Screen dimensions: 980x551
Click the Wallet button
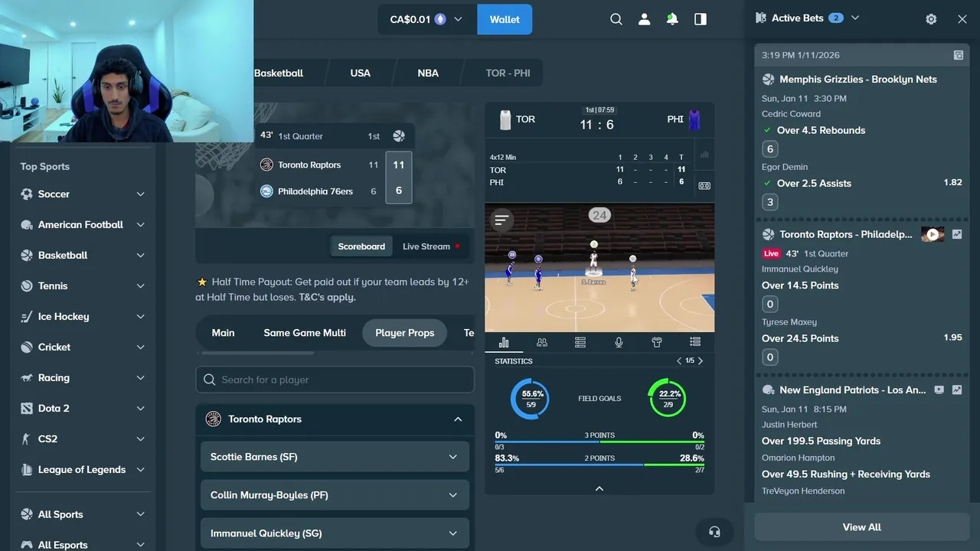pyautogui.click(x=505, y=19)
